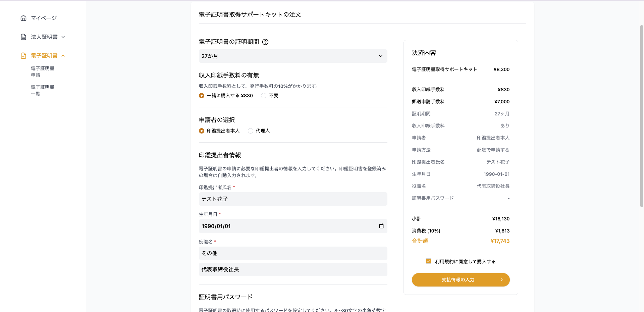644x312 pixels.
Task: Click the 証明書用パスワード section heading
Action: pyautogui.click(x=226, y=297)
